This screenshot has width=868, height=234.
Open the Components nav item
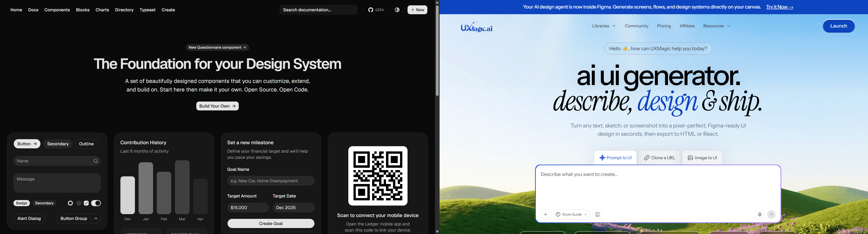[57, 10]
